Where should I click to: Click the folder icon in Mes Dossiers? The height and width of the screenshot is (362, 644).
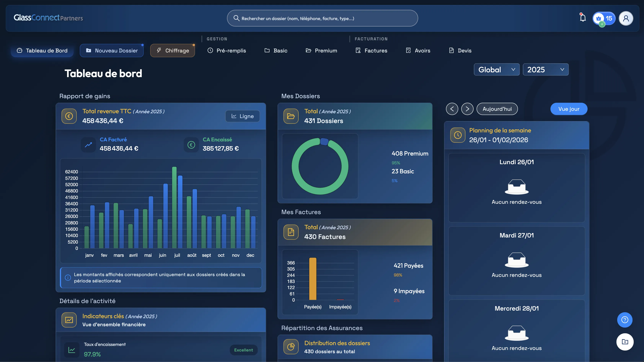291,116
